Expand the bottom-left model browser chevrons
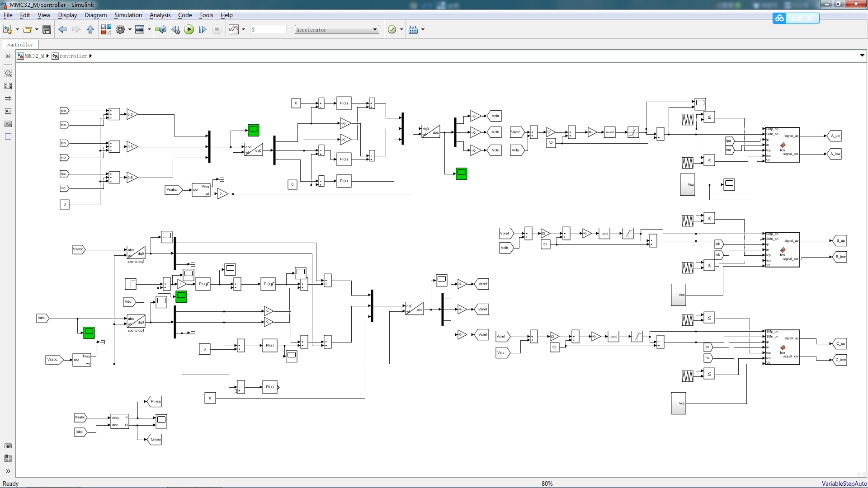 click(x=8, y=471)
